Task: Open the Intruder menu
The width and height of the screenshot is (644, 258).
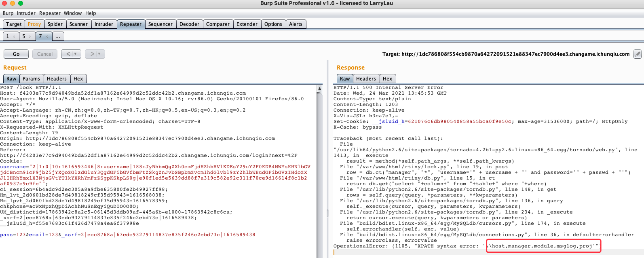Action: [x=26, y=13]
